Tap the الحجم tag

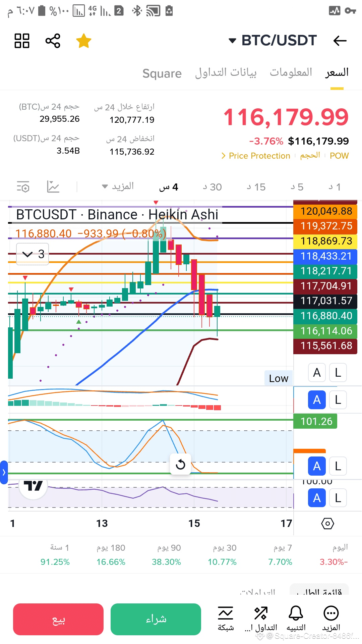click(x=310, y=156)
